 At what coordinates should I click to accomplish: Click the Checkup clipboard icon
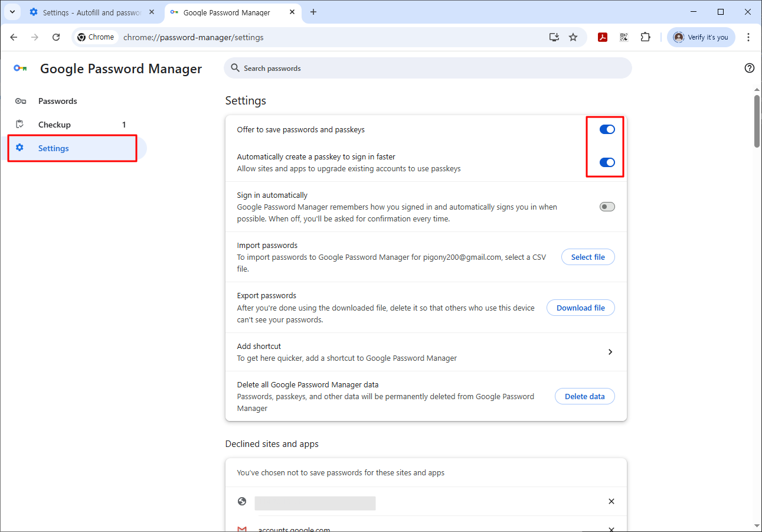pyautogui.click(x=20, y=125)
